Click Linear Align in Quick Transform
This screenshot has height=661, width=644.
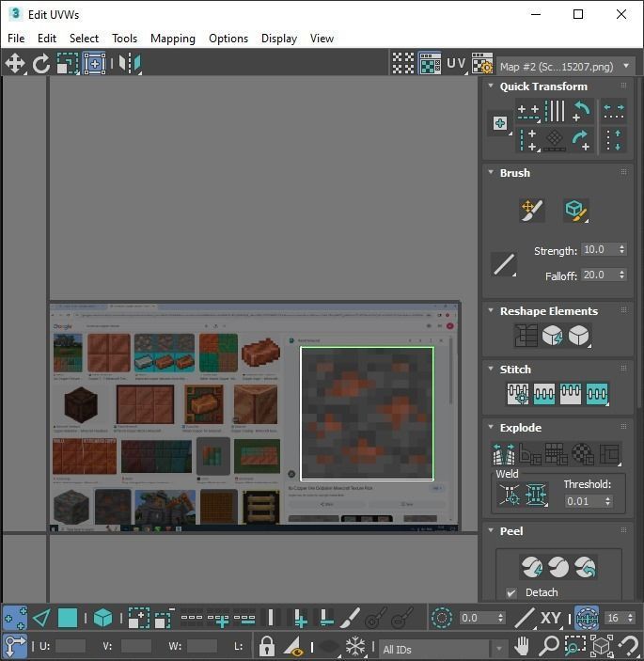pos(555,112)
